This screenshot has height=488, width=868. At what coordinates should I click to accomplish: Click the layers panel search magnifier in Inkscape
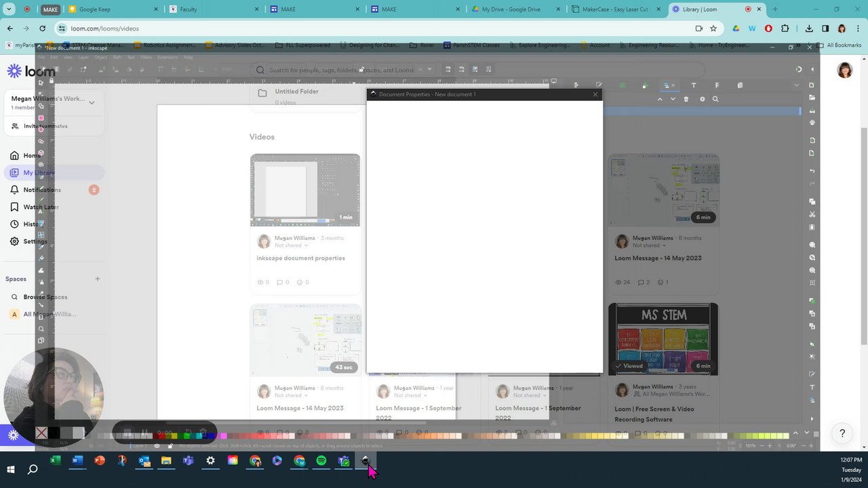(x=715, y=99)
